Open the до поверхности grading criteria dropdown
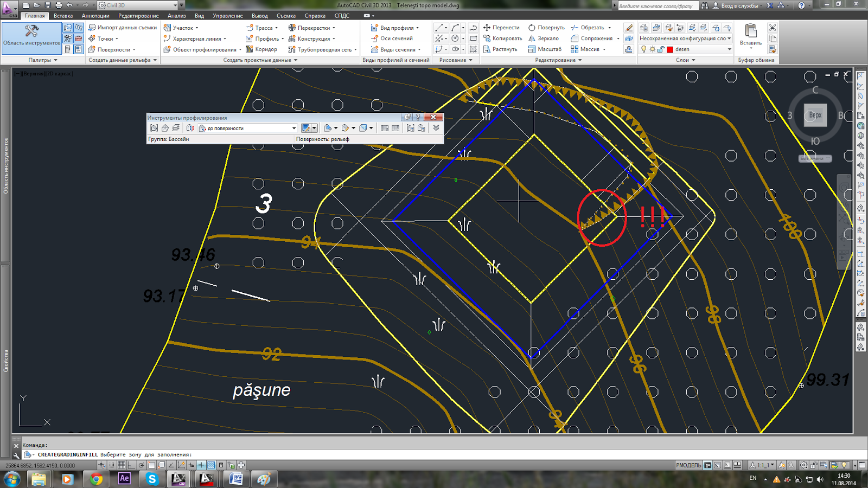868x488 pixels. 248,129
